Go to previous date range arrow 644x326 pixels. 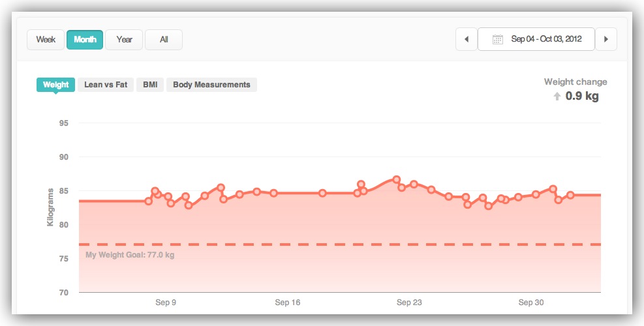(466, 40)
